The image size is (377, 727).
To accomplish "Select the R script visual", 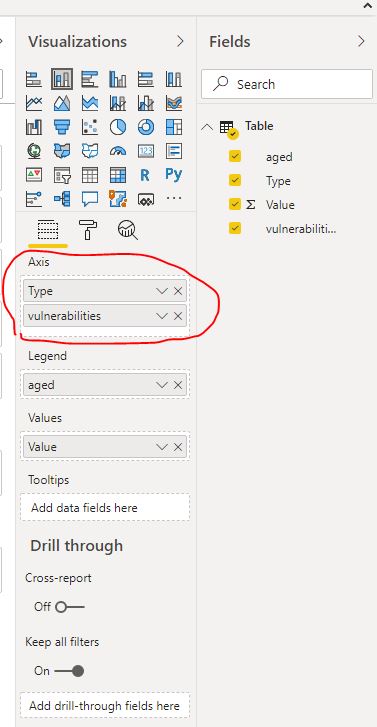I will tap(145, 175).
